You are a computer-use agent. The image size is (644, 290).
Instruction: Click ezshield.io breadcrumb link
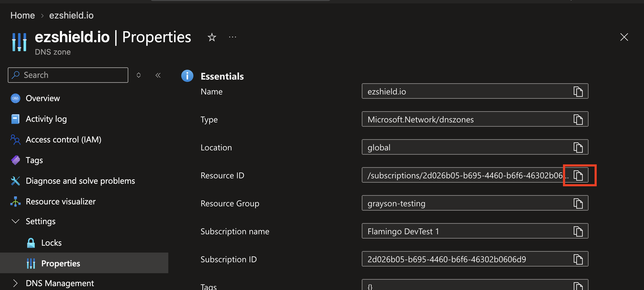[71, 15]
